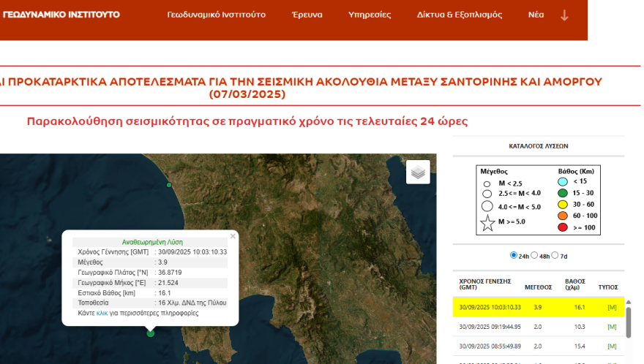Close the earthquake info popup
Screen dimensions: 644x364
pos(233,236)
